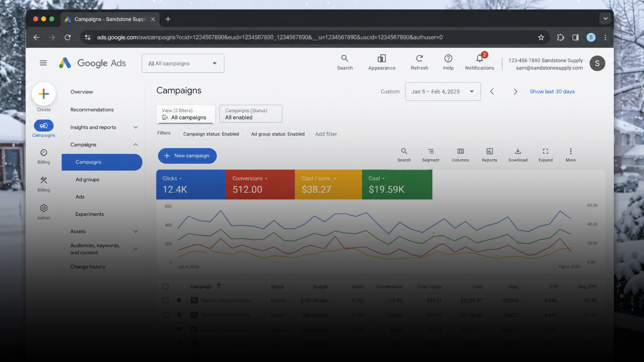The image size is (644, 362).
Task: Go to Overview page
Action: [82, 92]
